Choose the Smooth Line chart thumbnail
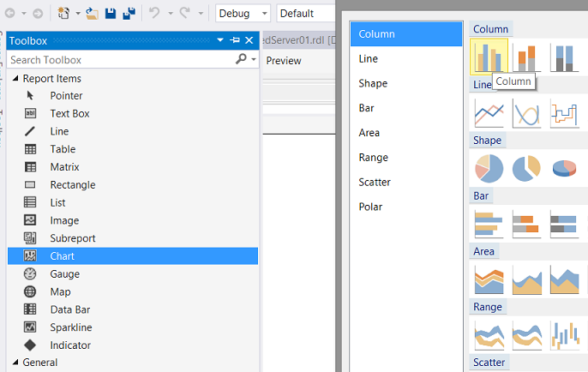Image resolution: width=588 pixels, height=372 pixels. coord(526,113)
